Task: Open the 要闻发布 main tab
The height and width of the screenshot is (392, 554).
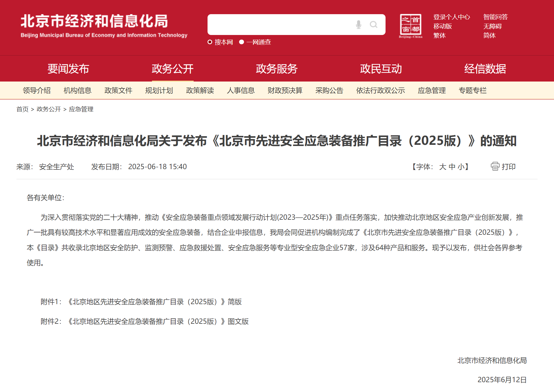Action: pyautogui.click(x=68, y=69)
